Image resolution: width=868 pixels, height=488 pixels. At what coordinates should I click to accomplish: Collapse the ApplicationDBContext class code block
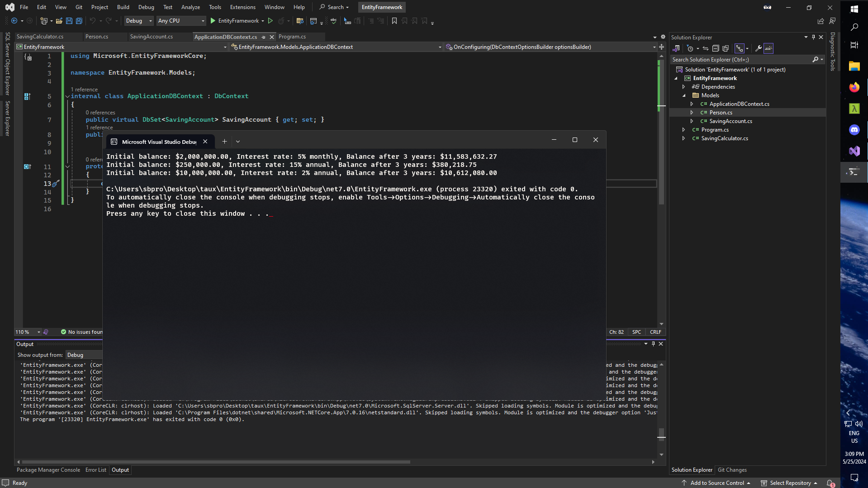(x=67, y=96)
